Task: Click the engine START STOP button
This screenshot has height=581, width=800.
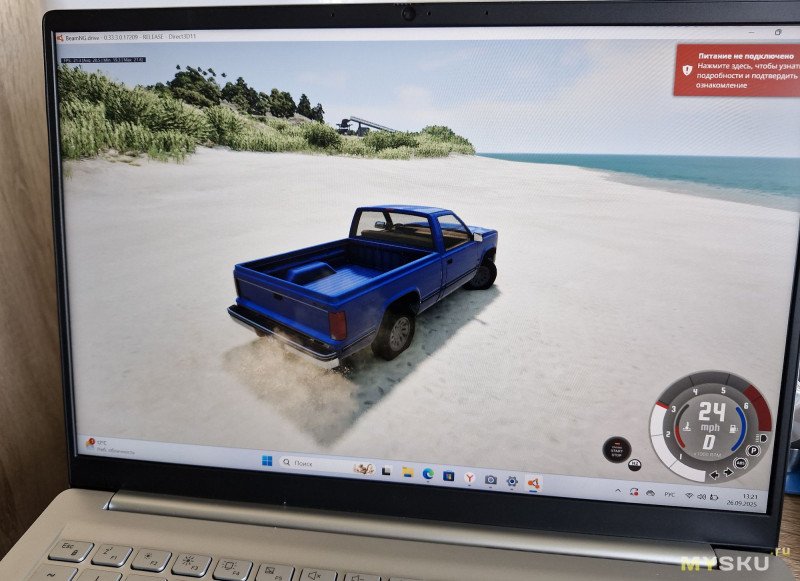Action: [617, 450]
